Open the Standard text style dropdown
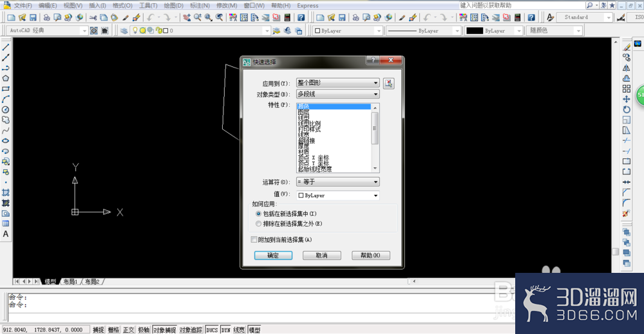 (585, 17)
